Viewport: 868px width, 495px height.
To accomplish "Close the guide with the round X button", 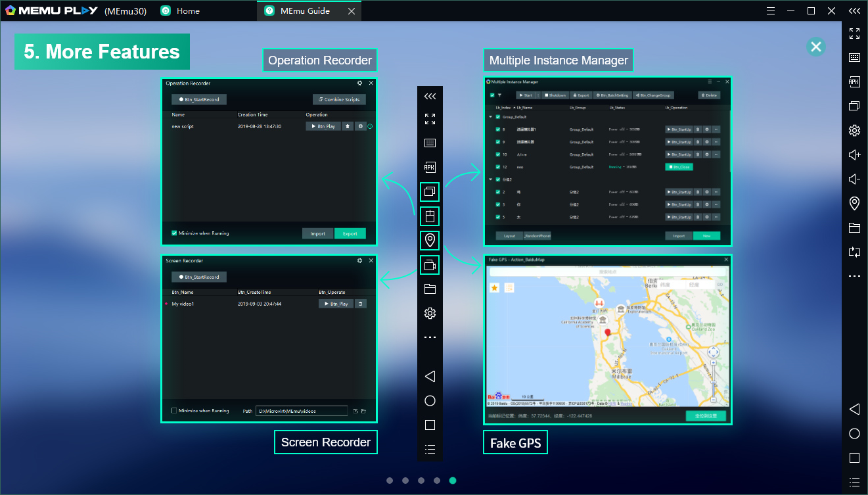I will point(815,47).
